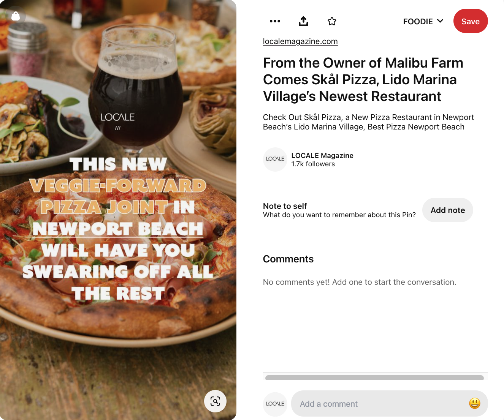Click the shopping bag icon on image

click(x=16, y=16)
